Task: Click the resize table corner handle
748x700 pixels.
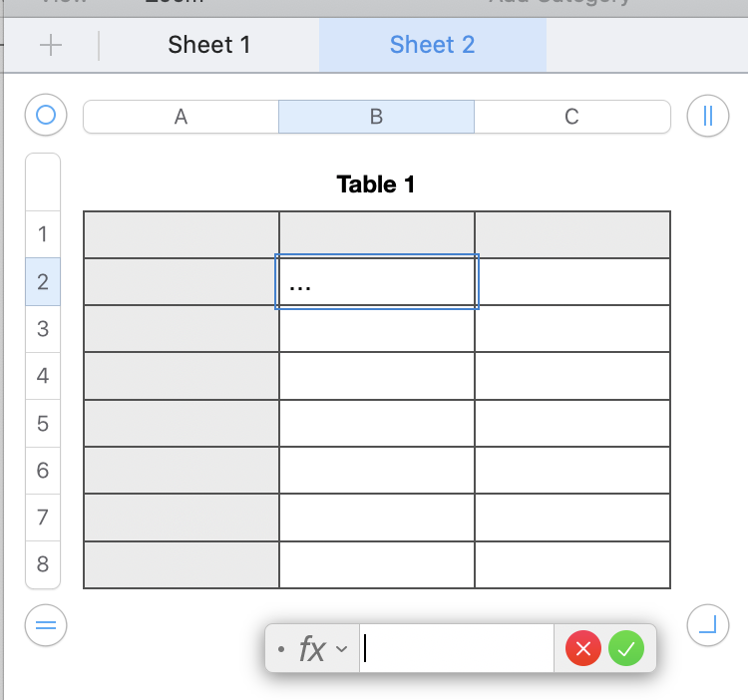Action: point(708,625)
